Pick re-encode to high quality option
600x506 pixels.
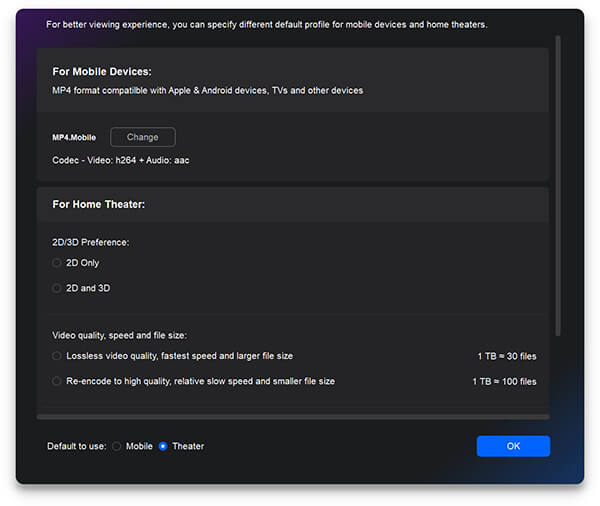57,381
